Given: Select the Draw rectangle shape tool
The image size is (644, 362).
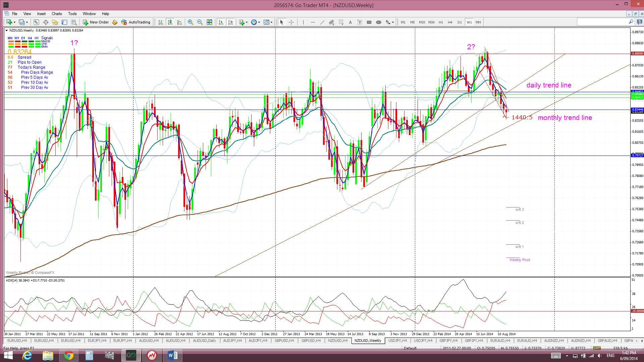Looking at the screenshot, I should point(369,22).
